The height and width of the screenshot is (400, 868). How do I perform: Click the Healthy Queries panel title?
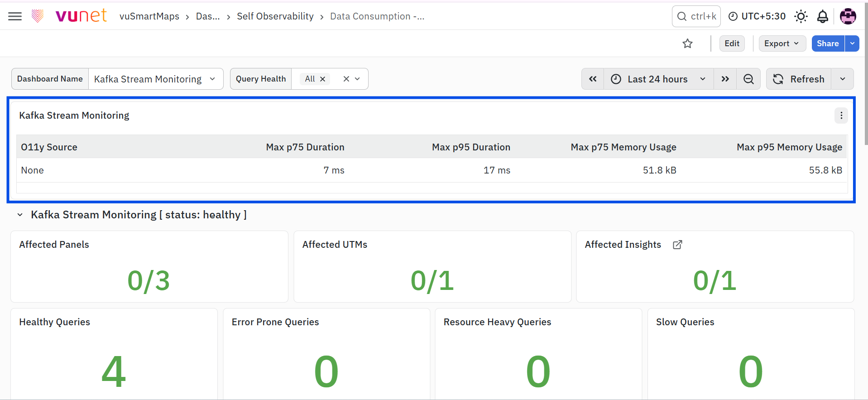coord(55,322)
